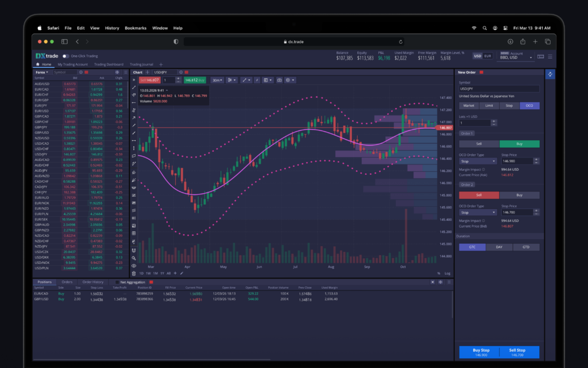Enable the Net Aggregation checkbox
The height and width of the screenshot is (368, 588).
(x=117, y=282)
